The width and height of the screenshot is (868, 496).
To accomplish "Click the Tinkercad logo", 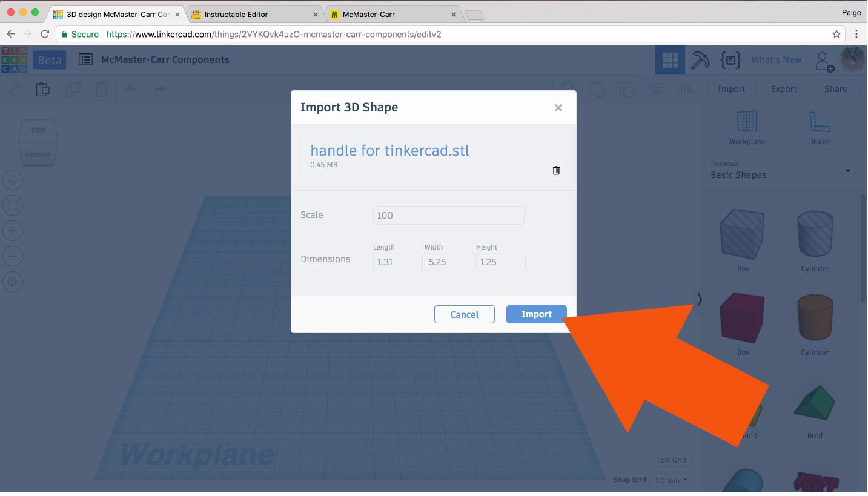I will pos(15,60).
